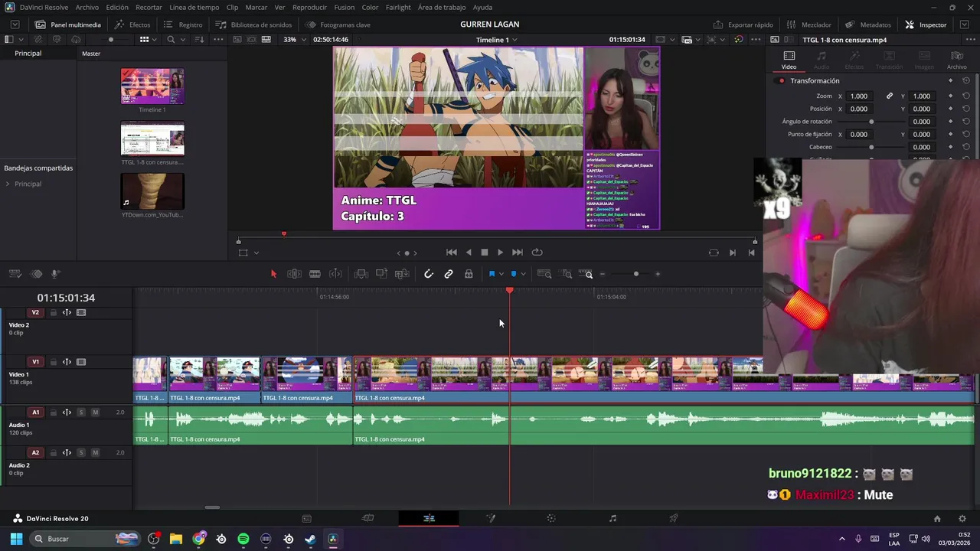Click the full extent zoom icon
980x551 pixels.
point(544,274)
